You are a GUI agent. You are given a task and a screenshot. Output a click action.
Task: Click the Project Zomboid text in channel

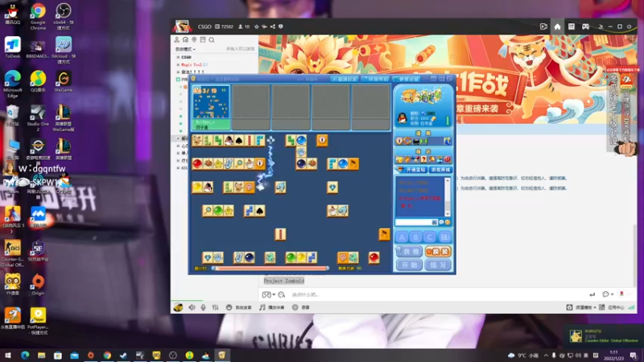click(x=284, y=281)
